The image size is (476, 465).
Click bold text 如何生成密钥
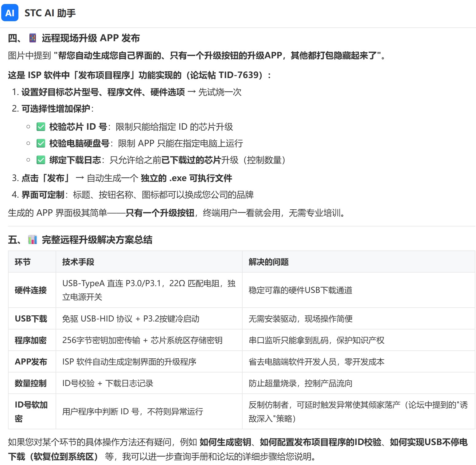click(x=225, y=442)
